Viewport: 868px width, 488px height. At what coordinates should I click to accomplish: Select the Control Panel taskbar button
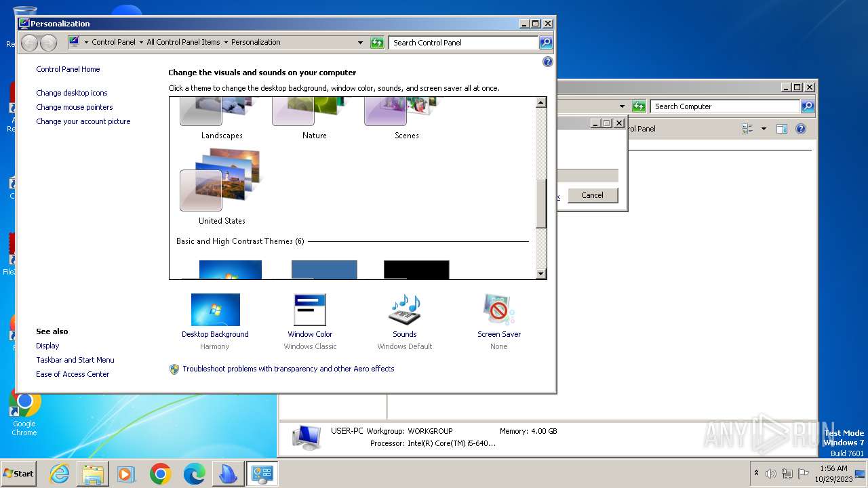click(261, 474)
